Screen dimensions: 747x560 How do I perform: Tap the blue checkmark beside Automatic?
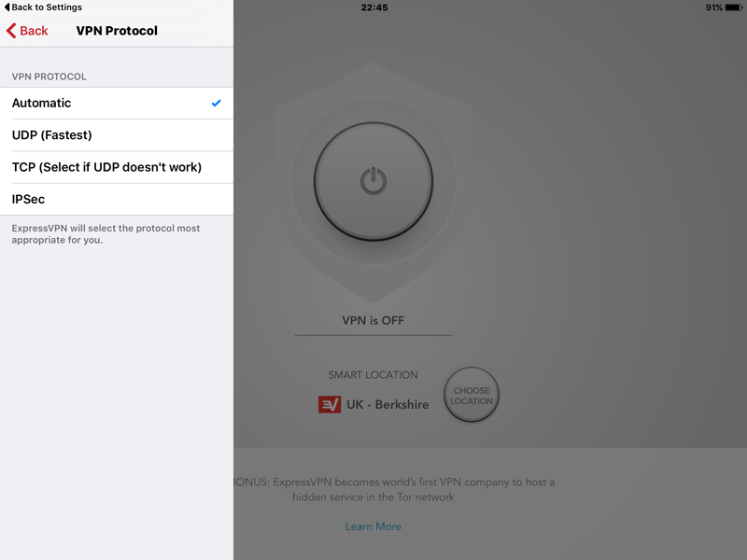217,103
